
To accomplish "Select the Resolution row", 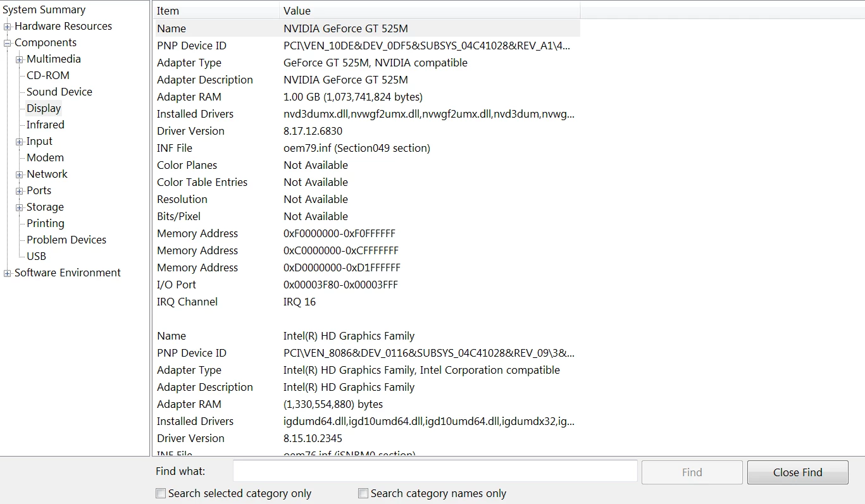I will pos(367,199).
